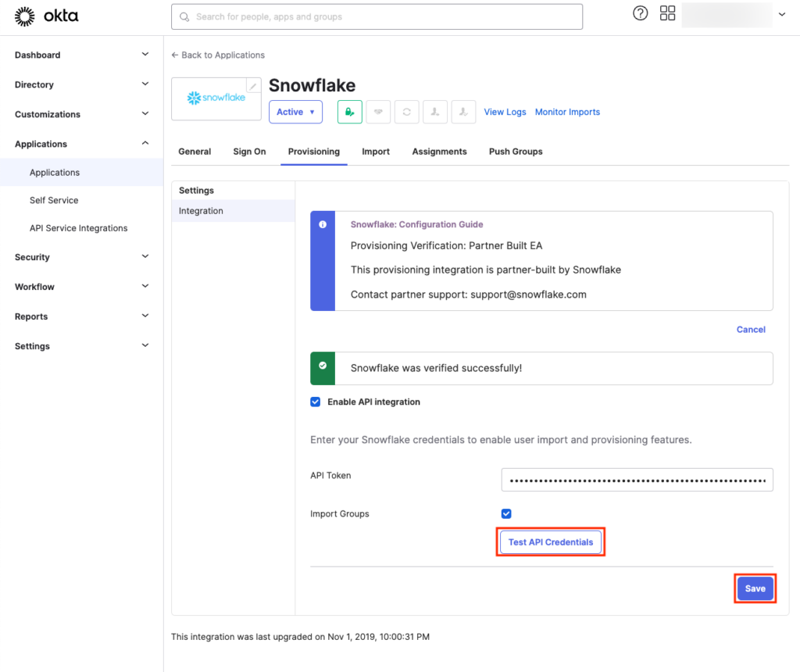The image size is (800, 672).
Task: Click inside the API Token field
Action: pos(637,479)
